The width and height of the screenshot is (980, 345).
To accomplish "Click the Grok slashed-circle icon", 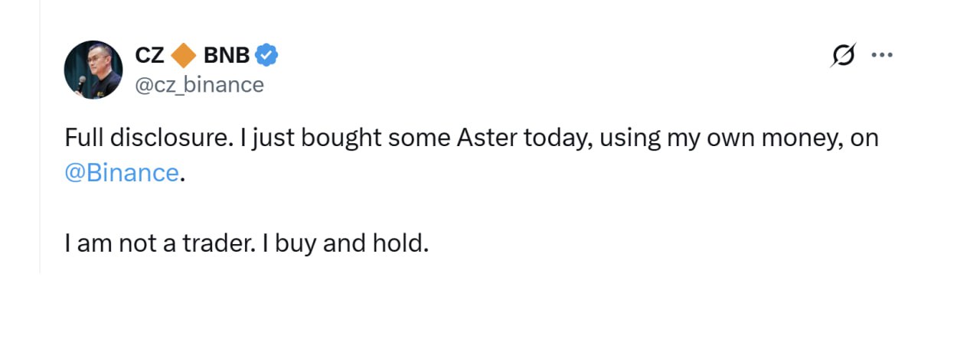I will (x=843, y=55).
